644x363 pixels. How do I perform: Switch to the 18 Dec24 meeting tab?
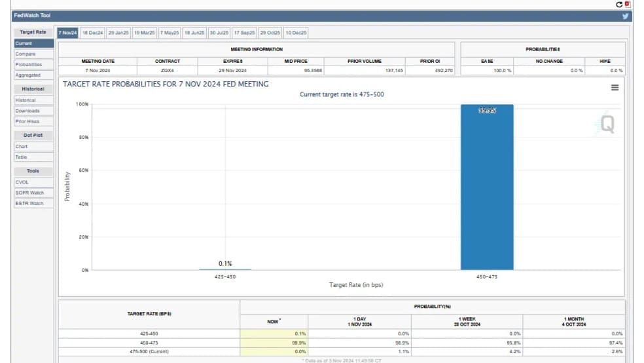click(93, 33)
